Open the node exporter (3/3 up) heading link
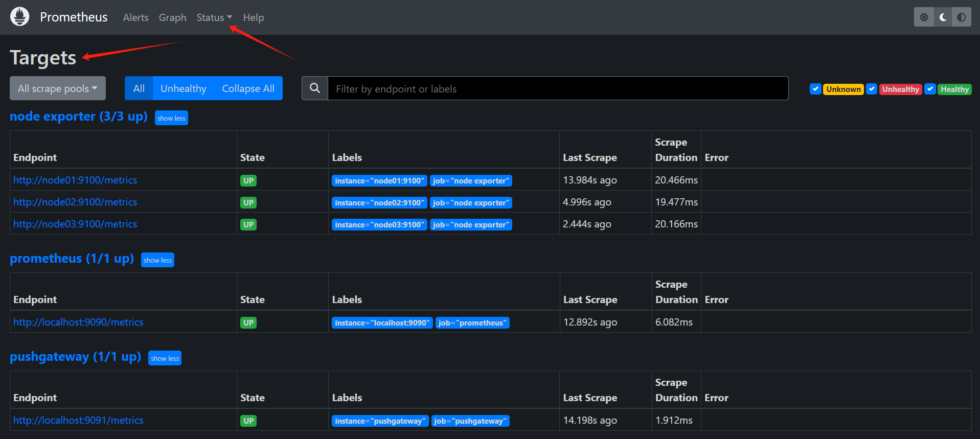The width and height of the screenshot is (980, 439). click(79, 117)
